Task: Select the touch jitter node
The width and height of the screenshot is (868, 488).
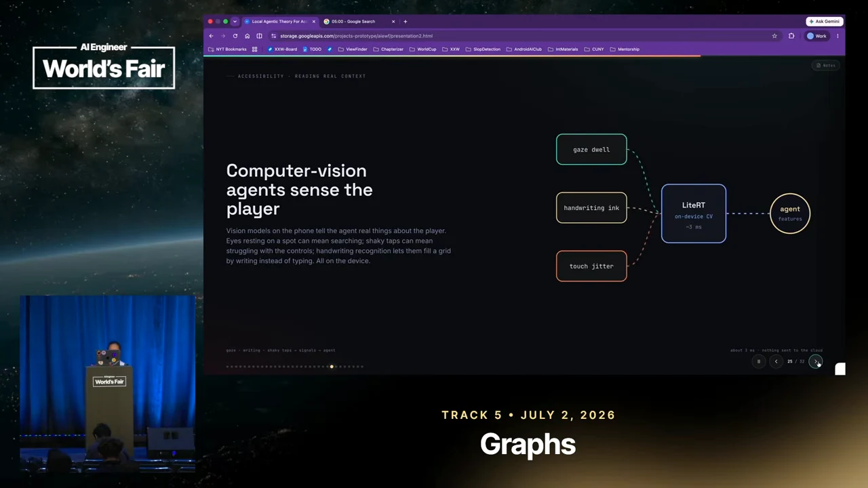Action: pyautogui.click(x=591, y=266)
